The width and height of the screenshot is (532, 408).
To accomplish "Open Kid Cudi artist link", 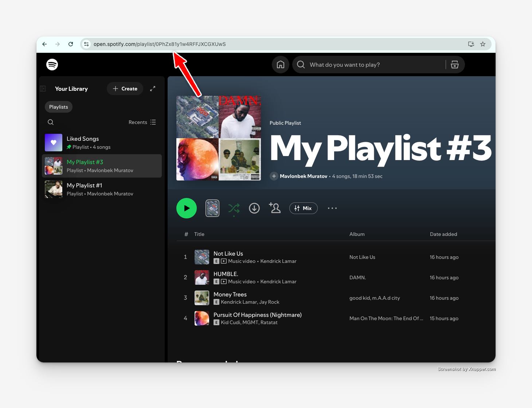I will [230, 322].
